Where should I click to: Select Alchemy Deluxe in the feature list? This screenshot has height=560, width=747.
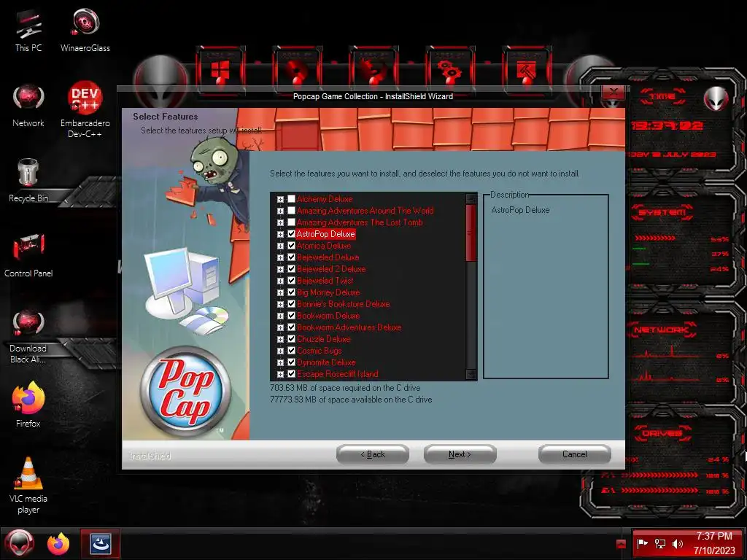325,199
